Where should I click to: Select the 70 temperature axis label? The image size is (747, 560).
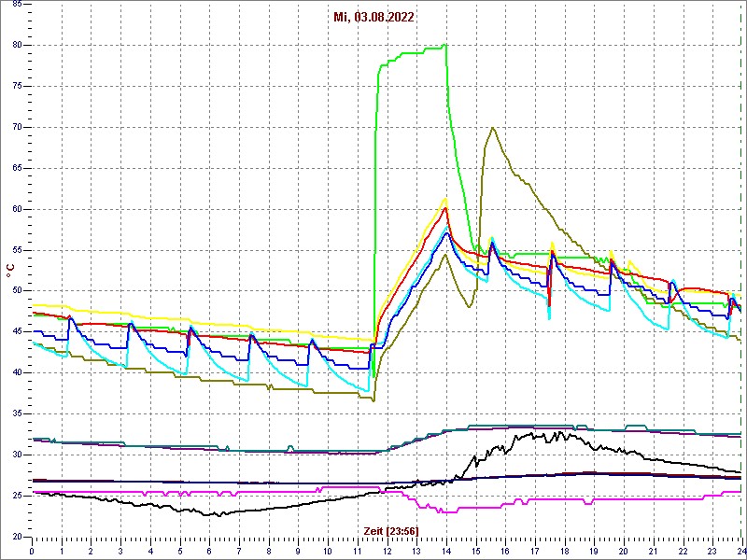pos(17,127)
